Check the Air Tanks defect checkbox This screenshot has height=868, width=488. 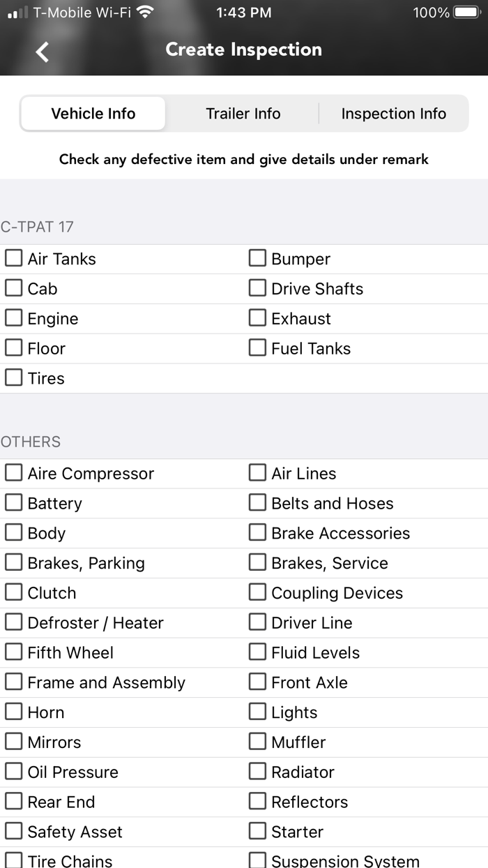13,258
